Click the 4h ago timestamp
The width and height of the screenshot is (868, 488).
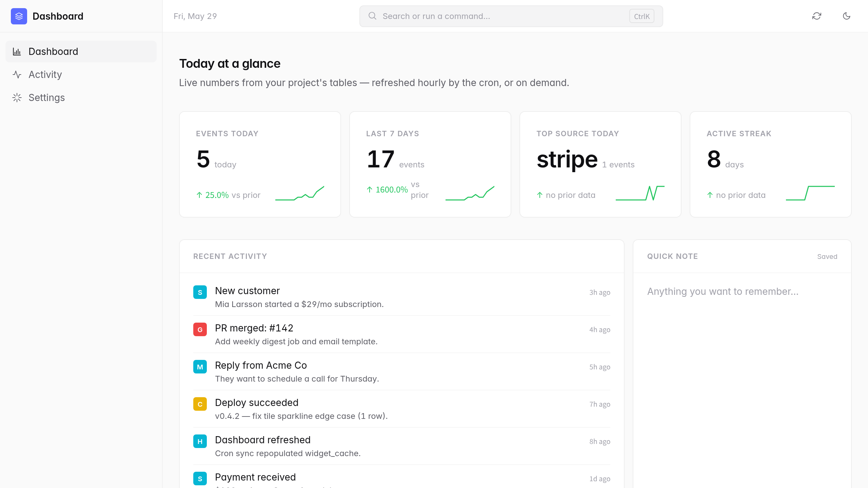click(599, 330)
